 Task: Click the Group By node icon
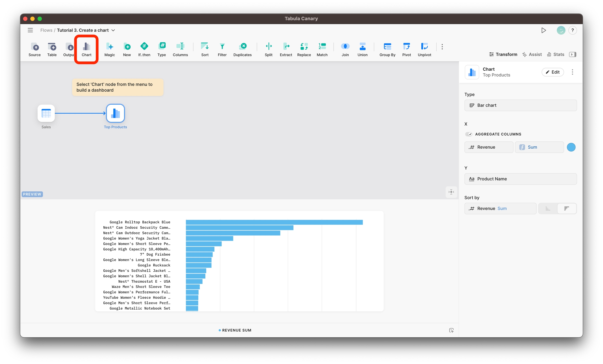coord(387,47)
